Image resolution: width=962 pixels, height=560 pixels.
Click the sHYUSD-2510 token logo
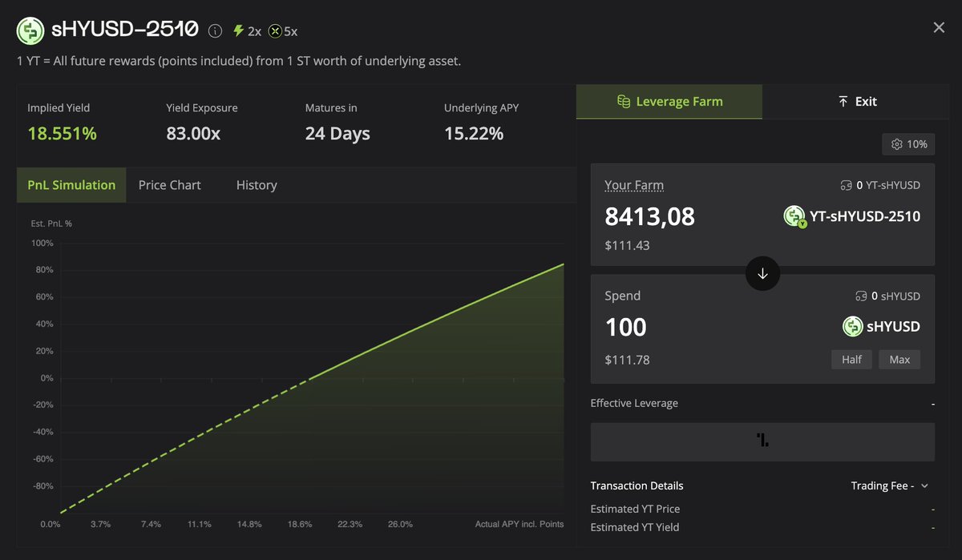tap(30, 30)
